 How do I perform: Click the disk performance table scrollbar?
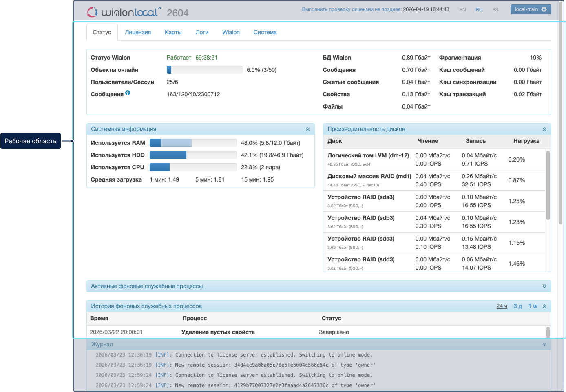pyautogui.click(x=548, y=186)
